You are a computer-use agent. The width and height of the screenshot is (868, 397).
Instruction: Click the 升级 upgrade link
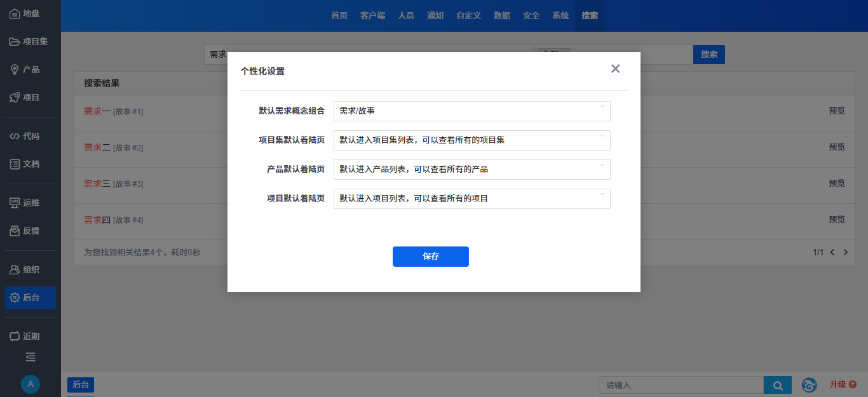tap(843, 384)
